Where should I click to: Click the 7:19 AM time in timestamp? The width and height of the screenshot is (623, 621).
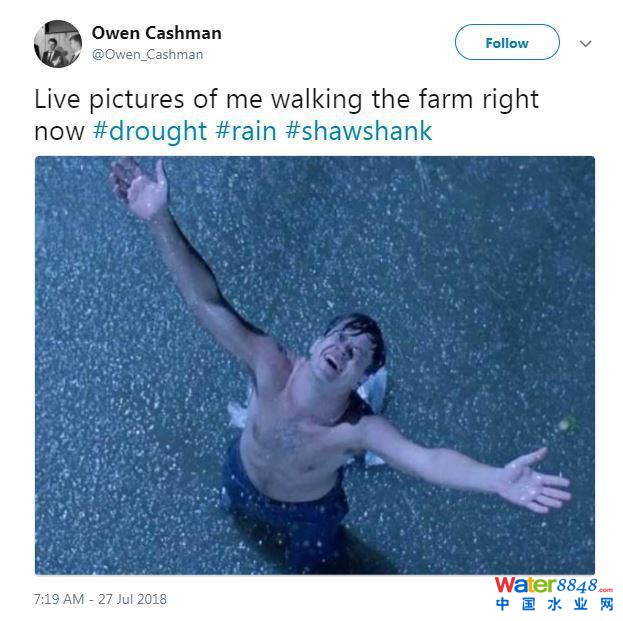tap(59, 599)
